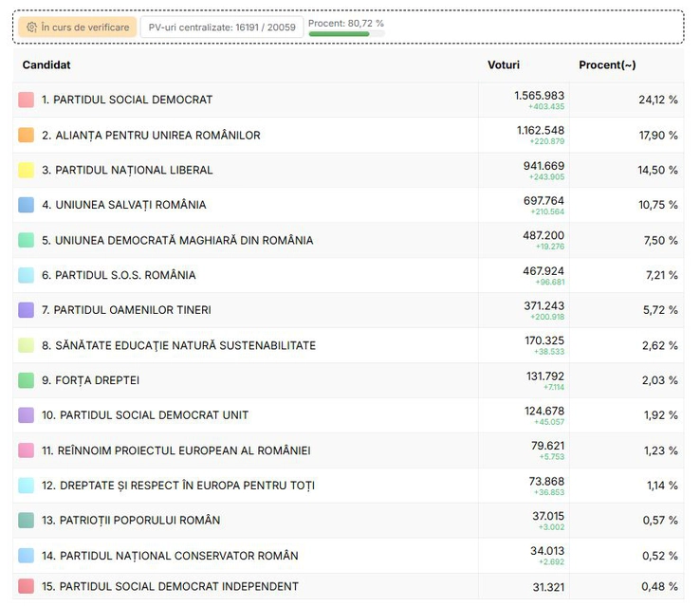Image resolution: width=700 pixels, height=606 pixels.
Task: Sort by the Candidat column header
Action: point(46,65)
